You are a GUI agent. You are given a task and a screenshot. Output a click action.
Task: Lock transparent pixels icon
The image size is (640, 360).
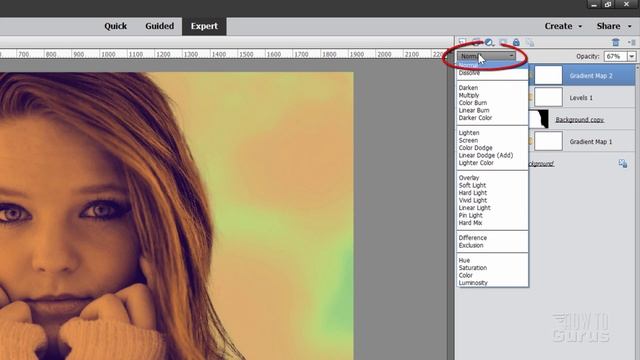point(530,42)
